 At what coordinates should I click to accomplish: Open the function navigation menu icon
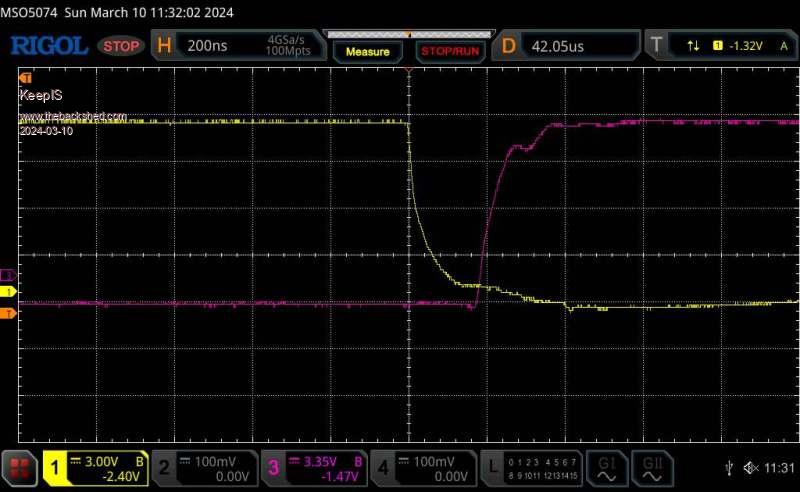click(x=19, y=467)
